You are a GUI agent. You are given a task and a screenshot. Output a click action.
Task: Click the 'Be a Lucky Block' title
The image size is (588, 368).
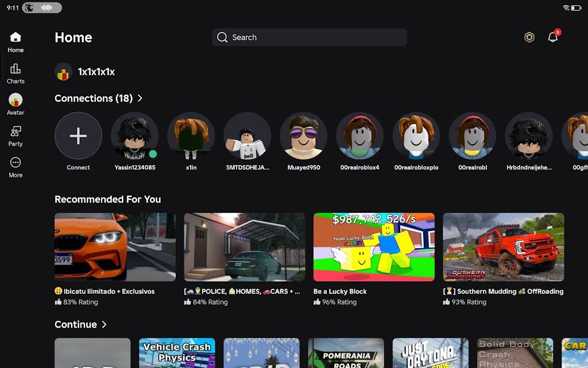click(x=340, y=292)
